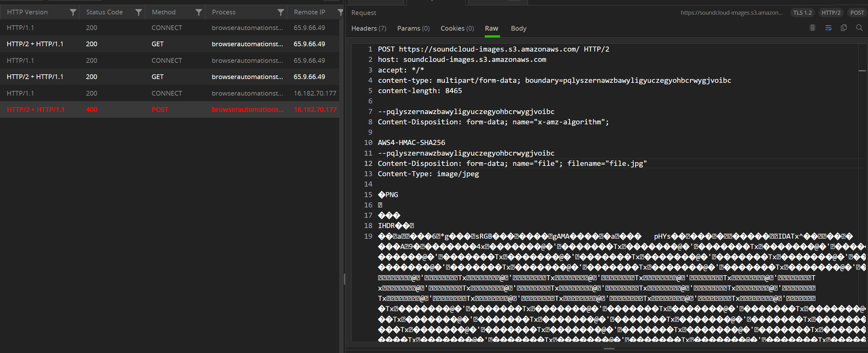Open the HTTP Version column filter
Screen dimensions: 868x353
point(72,12)
